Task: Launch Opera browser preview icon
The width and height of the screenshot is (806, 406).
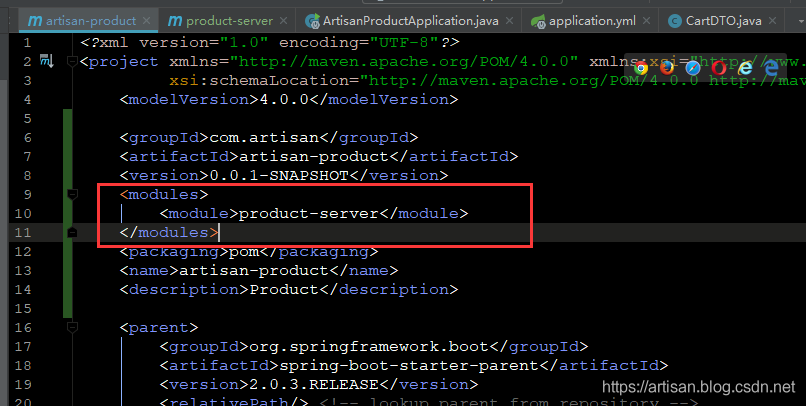Action: 719,68
